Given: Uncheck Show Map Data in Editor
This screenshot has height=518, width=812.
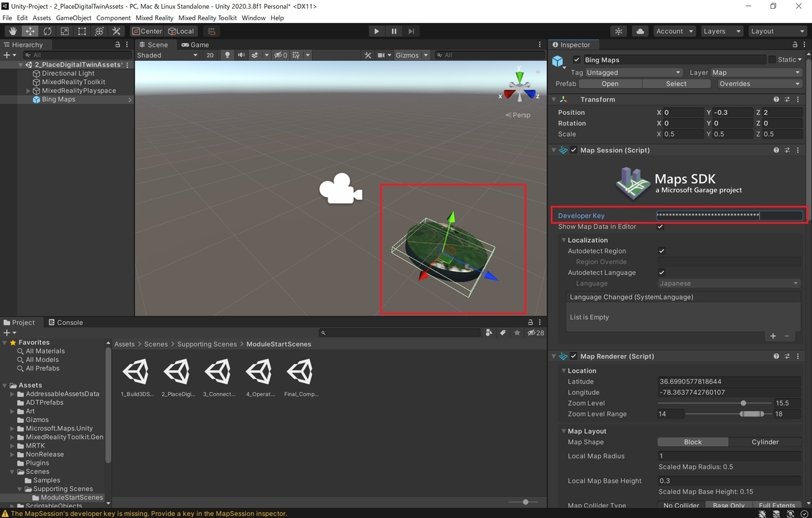Looking at the screenshot, I should pos(661,227).
